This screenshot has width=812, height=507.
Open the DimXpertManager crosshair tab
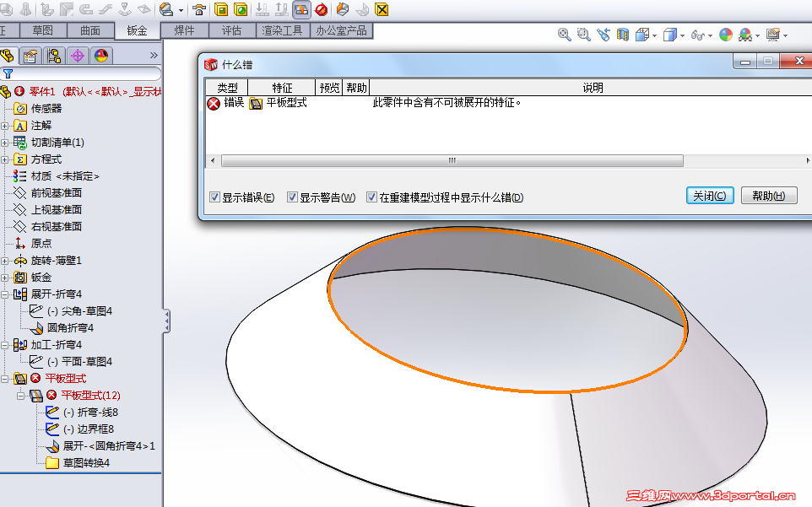(x=78, y=56)
